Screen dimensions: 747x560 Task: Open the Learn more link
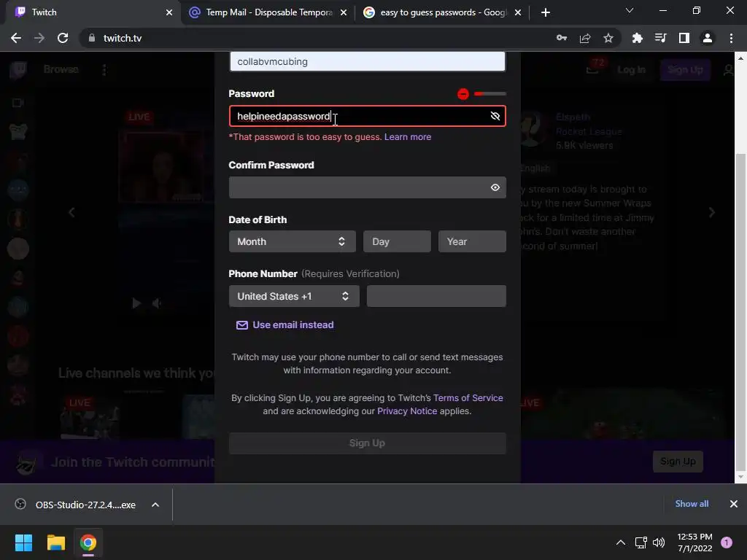click(x=408, y=137)
